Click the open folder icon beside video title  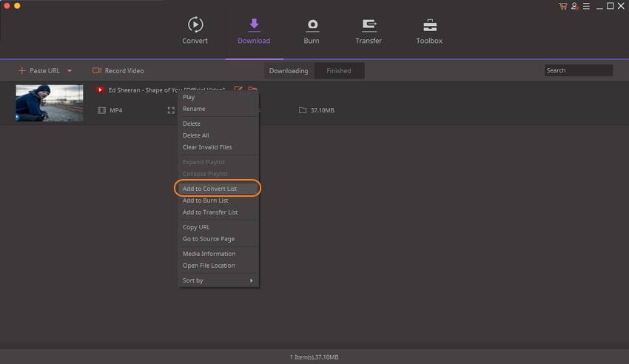click(252, 89)
